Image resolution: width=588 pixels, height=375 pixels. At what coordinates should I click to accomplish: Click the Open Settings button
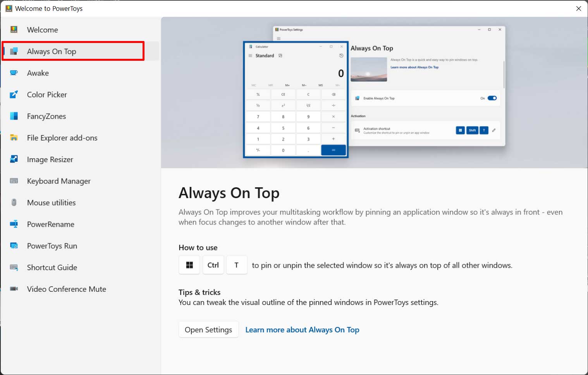click(208, 329)
